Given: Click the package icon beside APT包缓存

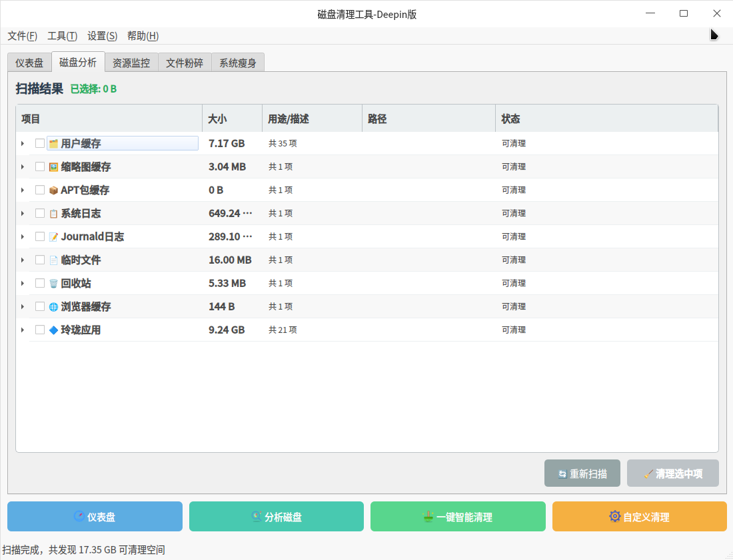Looking at the screenshot, I should [x=53, y=190].
